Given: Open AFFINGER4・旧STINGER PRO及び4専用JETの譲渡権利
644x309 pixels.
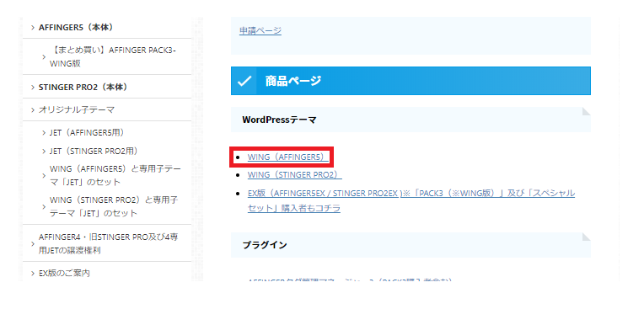Looking at the screenshot, I should [109, 244].
